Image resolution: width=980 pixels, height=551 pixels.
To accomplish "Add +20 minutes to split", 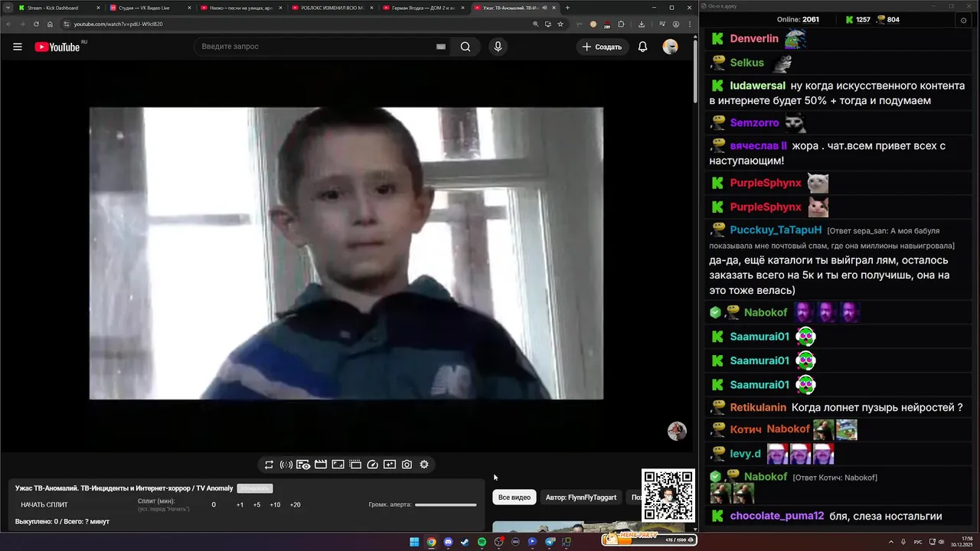I will point(296,505).
